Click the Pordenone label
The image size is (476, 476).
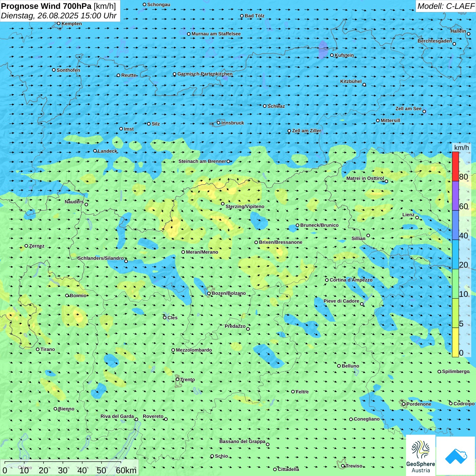point(419,404)
